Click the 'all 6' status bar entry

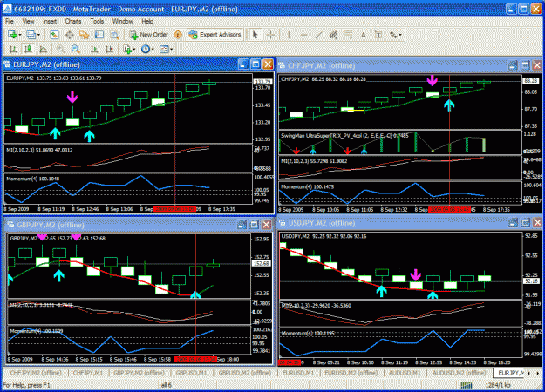pos(167,385)
